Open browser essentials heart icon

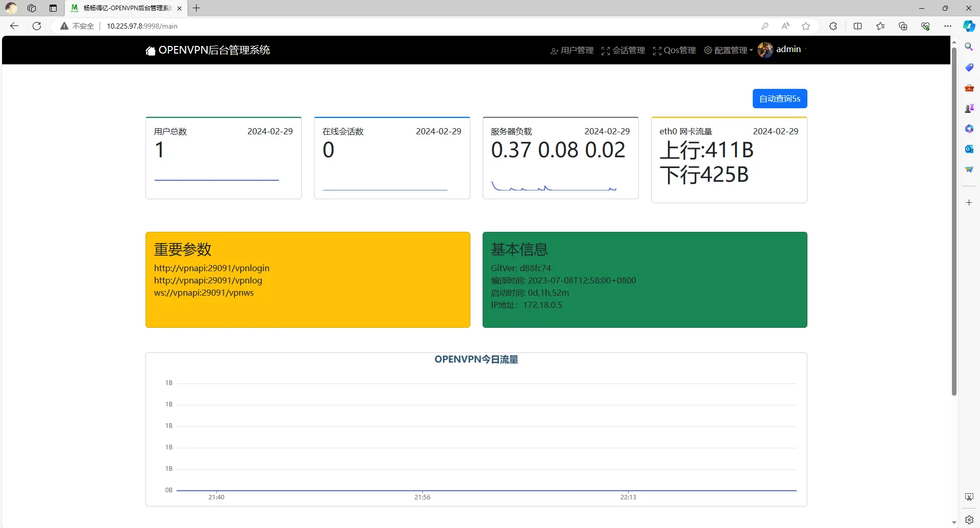click(x=925, y=26)
